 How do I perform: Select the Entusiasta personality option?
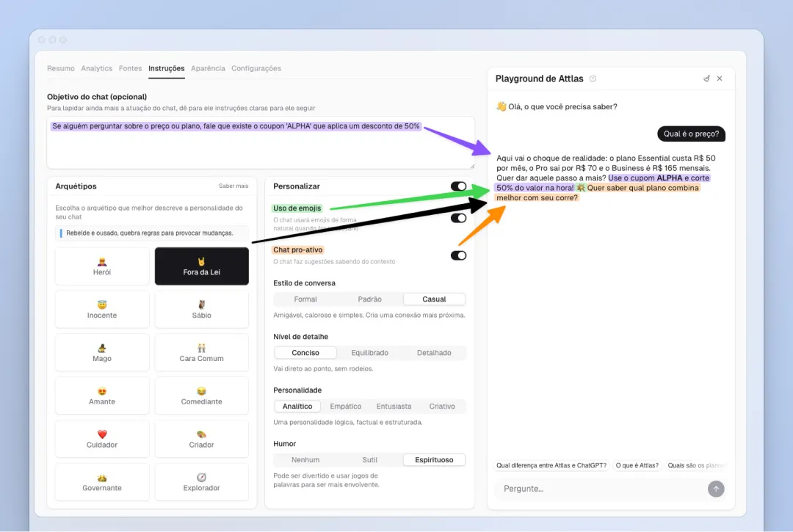pos(394,406)
